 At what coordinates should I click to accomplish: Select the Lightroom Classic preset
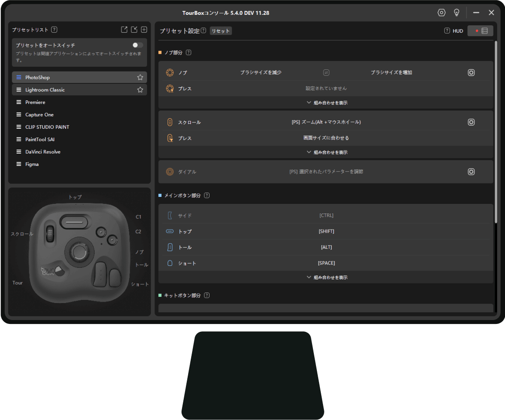tap(45, 90)
